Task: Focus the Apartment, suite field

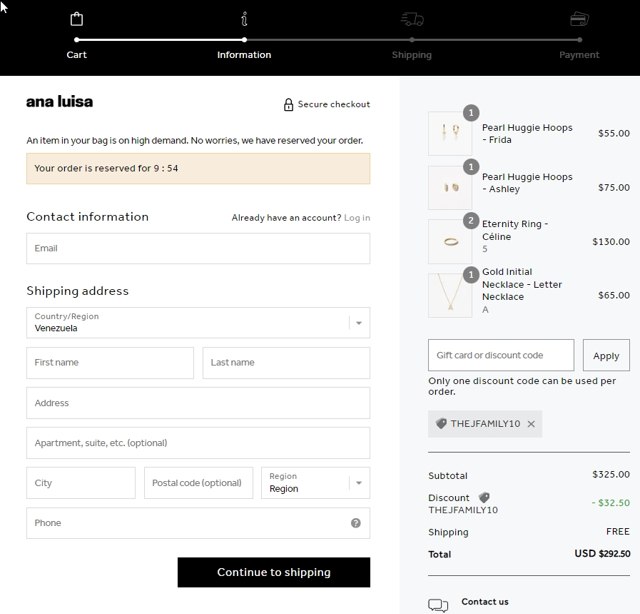Action: (198, 443)
